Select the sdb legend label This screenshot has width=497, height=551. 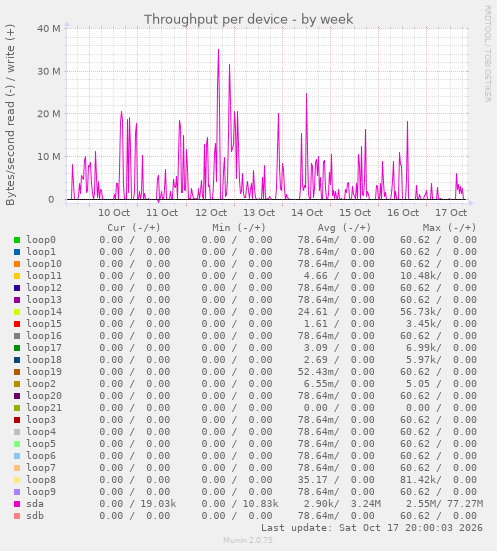35,516
